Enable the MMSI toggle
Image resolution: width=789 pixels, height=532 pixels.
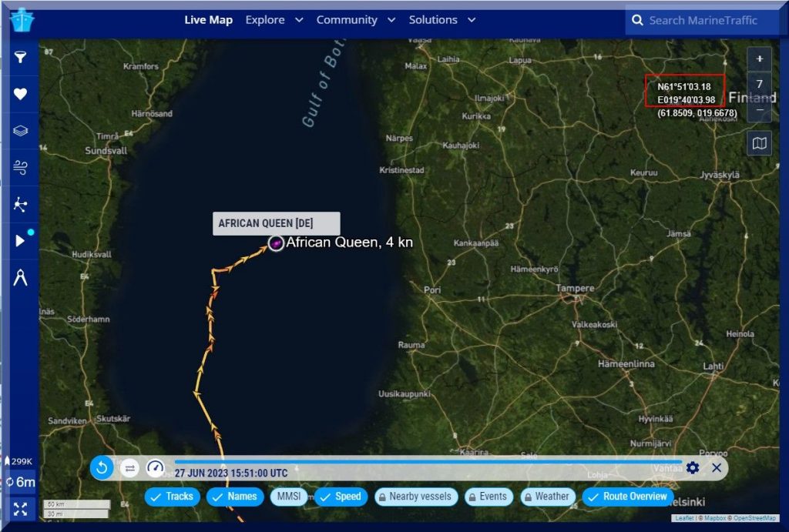(x=288, y=497)
